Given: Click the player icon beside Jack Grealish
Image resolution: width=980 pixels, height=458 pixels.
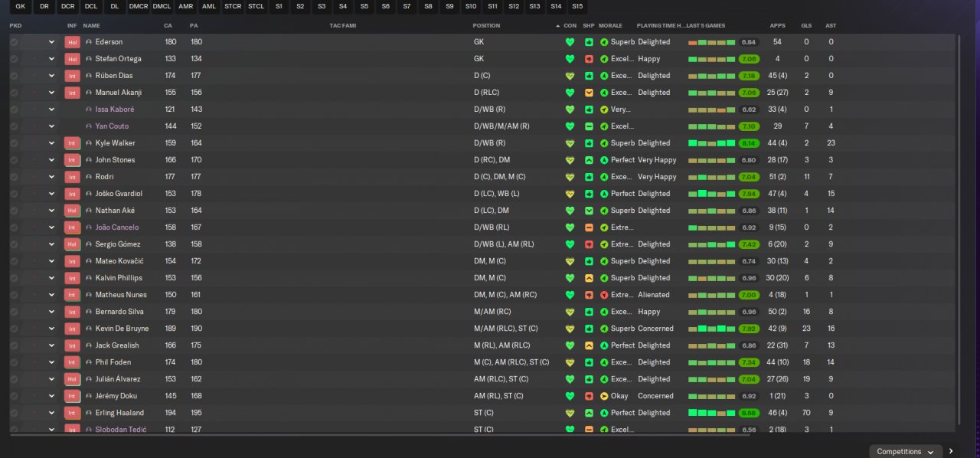Looking at the screenshot, I should (x=89, y=345).
